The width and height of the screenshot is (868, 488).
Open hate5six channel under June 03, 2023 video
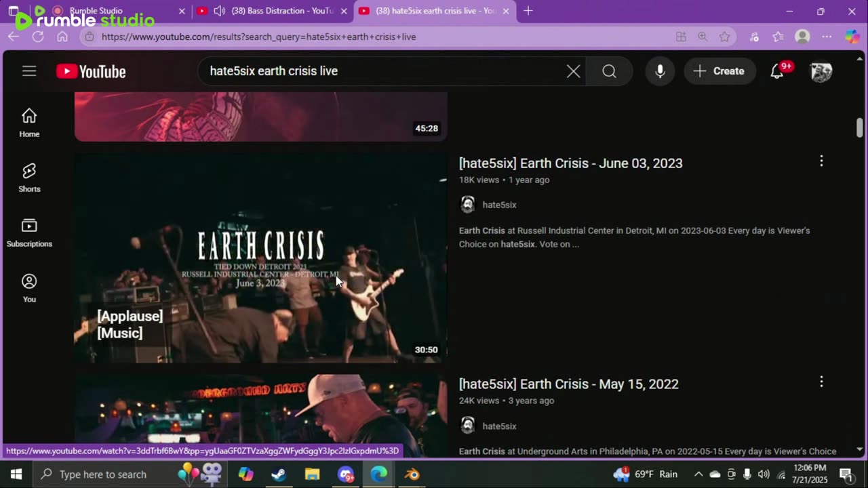[499, 205]
